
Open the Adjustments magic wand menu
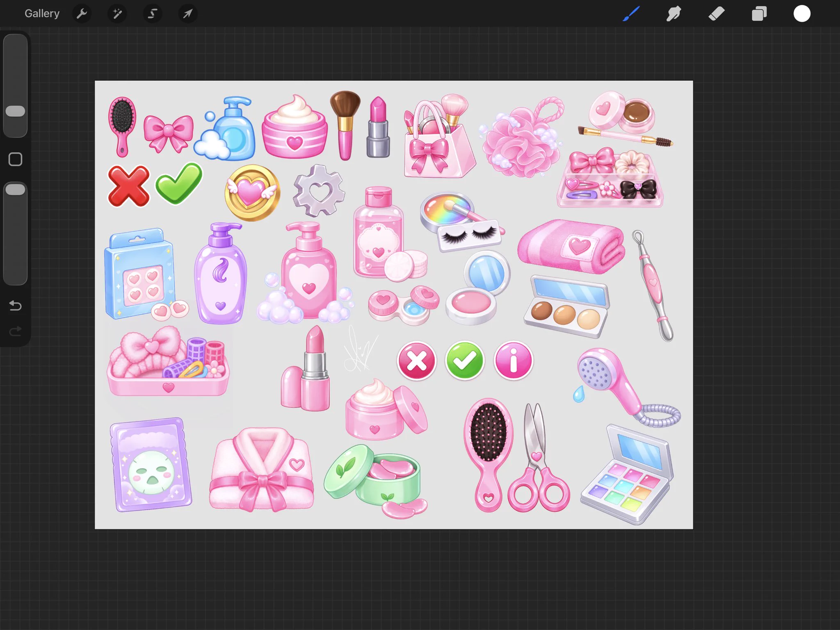click(x=117, y=14)
